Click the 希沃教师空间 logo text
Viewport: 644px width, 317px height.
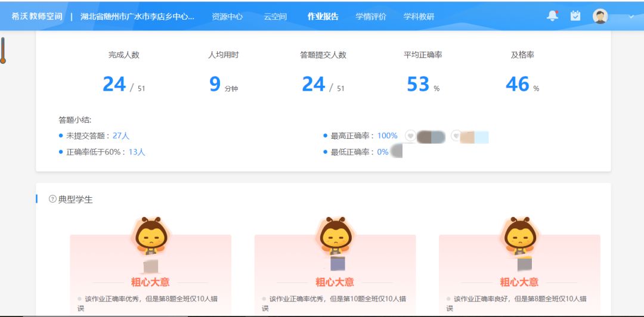click(37, 17)
